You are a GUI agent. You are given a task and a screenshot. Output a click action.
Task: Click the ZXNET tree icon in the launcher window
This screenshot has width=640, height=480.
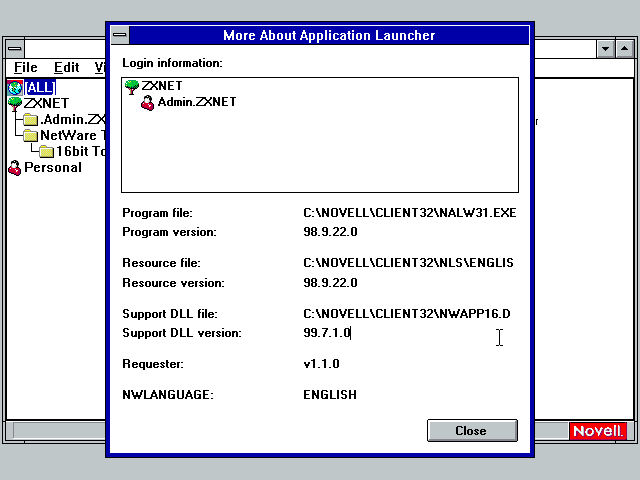[x=15, y=103]
